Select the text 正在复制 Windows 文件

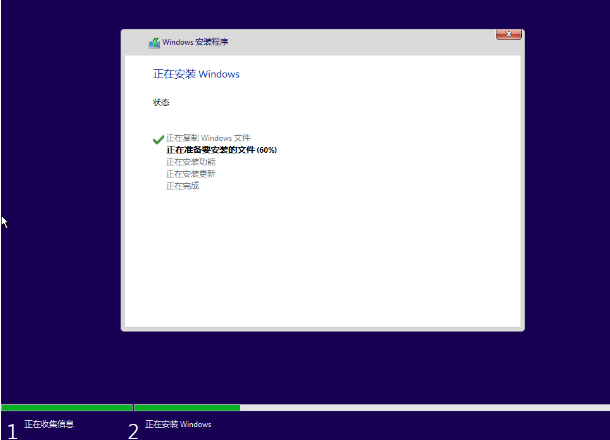click(x=208, y=138)
